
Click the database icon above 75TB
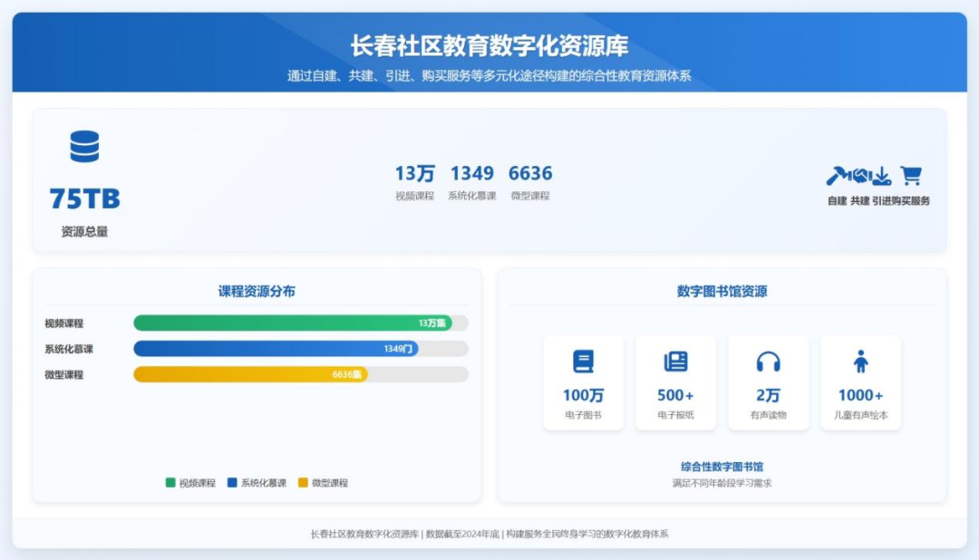(x=84, y=147)
